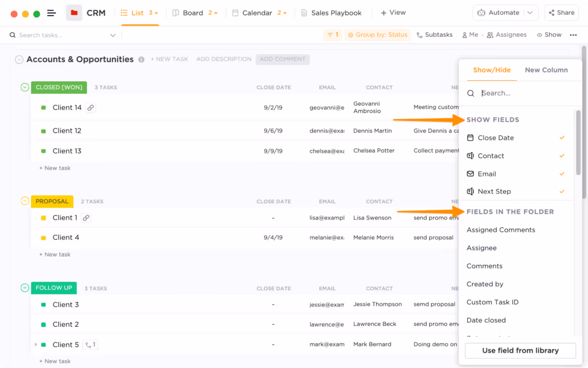588x368 pixels.
Task: Click the Show/Hide panel scrollbar
Action: click(x=578, y=142)
